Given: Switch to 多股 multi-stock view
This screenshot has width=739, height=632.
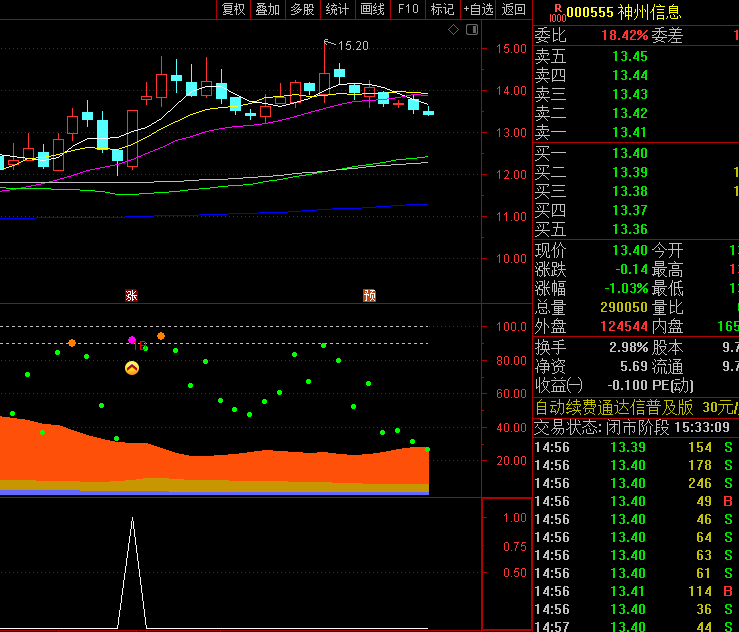Looking at the screenshot, I should tap(302, 10).
